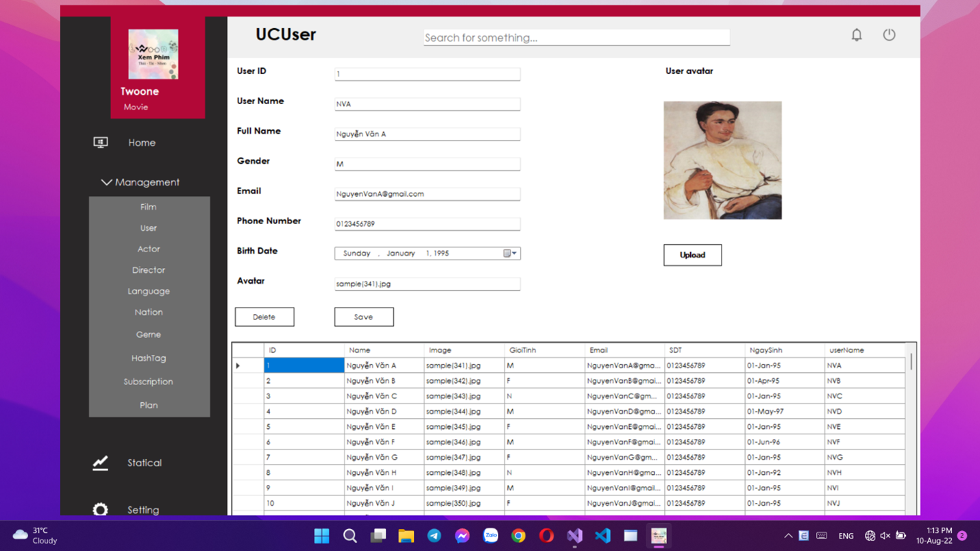980x551 pixels.
Task: Open Google Chrome from the taskbar
Action: tap(518, 536)
